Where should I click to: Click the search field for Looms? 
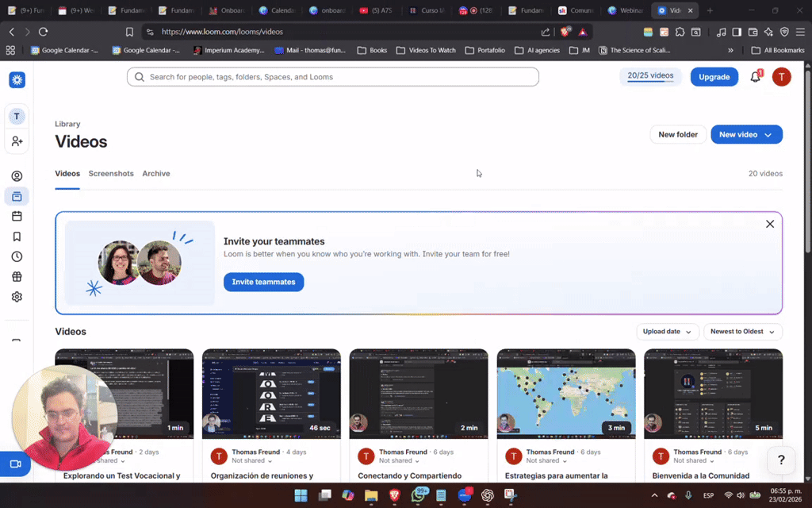click(x=333, y=77)
